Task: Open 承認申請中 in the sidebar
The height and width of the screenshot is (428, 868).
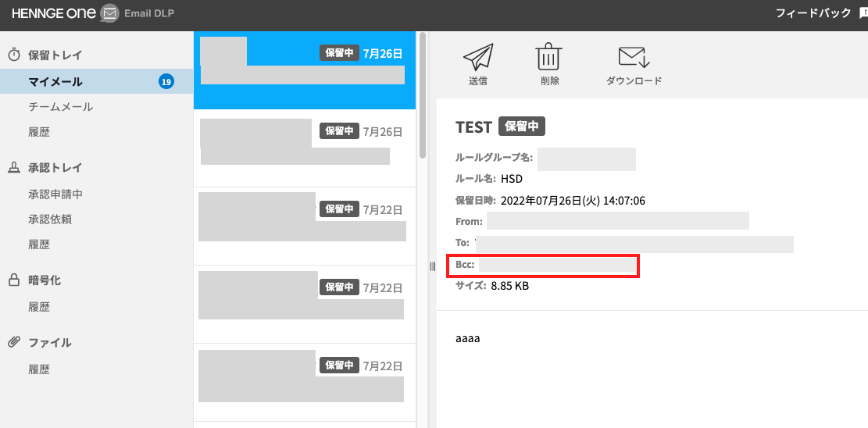Action: 55,194
